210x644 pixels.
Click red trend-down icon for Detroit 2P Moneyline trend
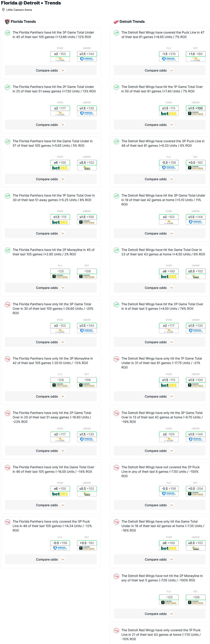[x=116, y=576]
